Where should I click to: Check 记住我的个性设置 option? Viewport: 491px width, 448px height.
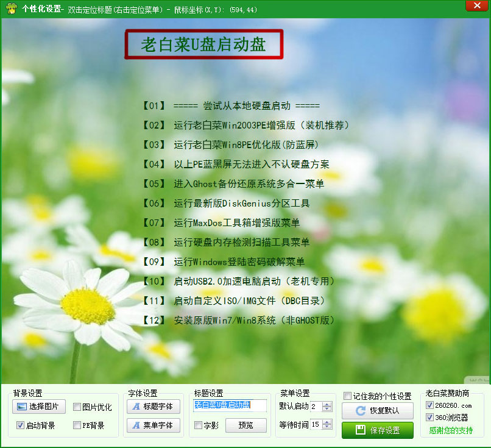point(347,396)
